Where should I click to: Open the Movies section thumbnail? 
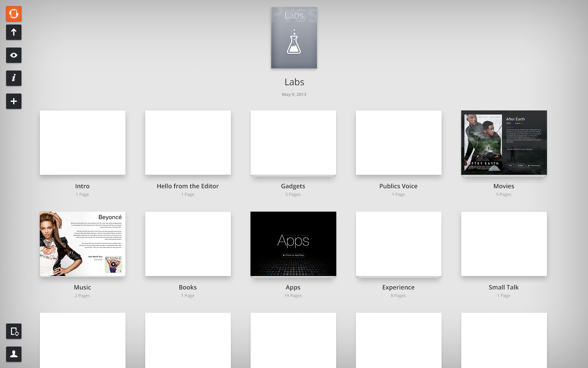click(504, 143)
